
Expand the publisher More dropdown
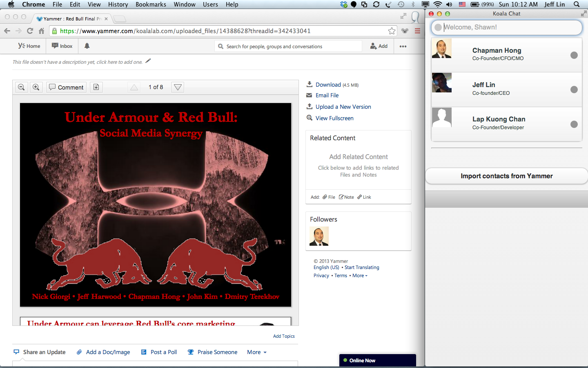(x=257, y=352)
